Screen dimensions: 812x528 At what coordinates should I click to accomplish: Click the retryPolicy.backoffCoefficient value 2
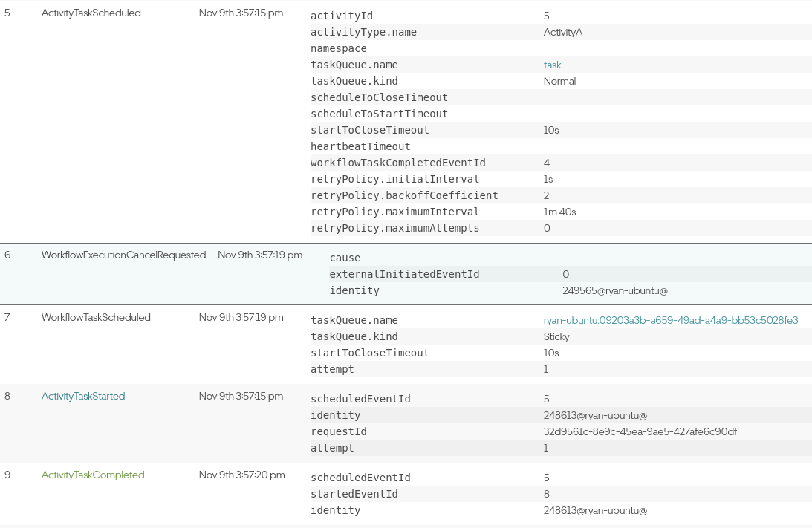coord(546,195)
